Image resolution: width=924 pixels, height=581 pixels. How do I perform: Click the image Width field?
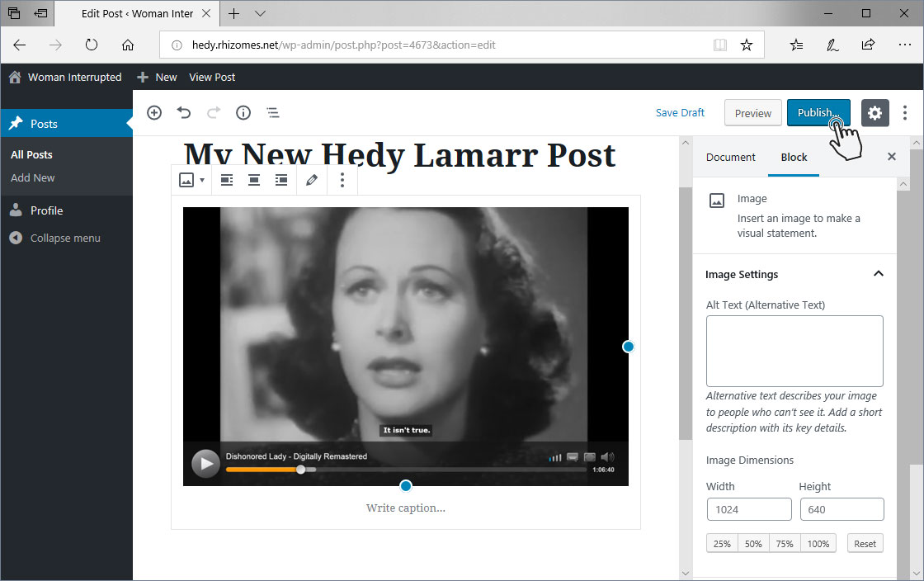(749, 510)
